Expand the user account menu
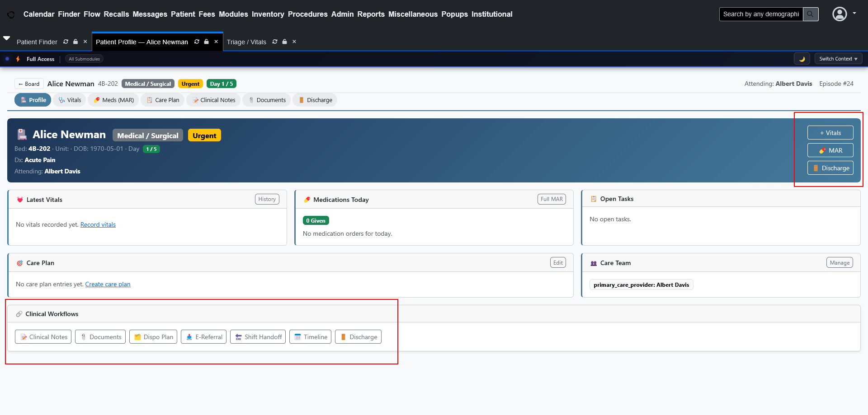 (x=844, y=14)
